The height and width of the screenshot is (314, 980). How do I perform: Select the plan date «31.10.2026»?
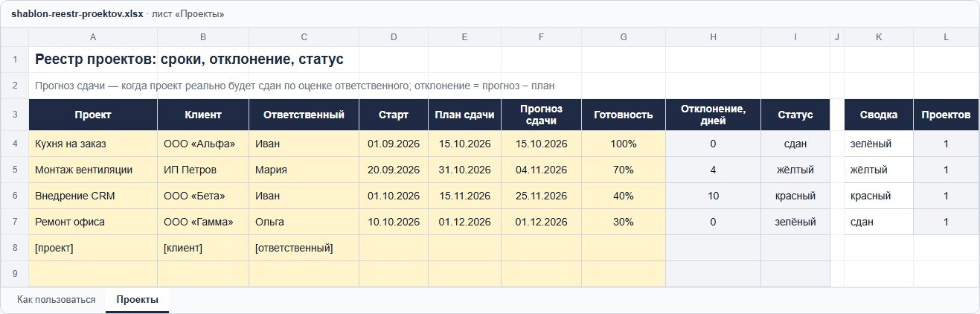click(x=465, y=170)
